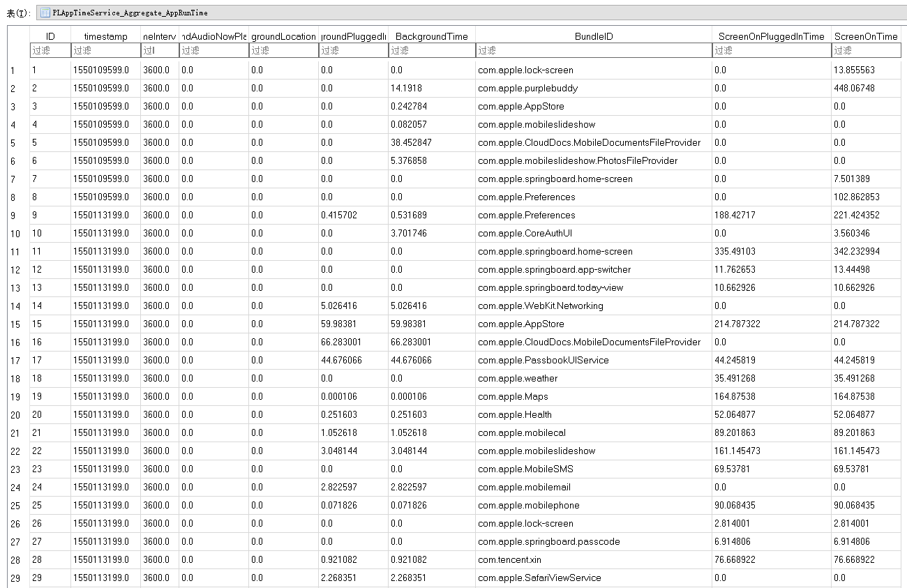Viewport: 907px width, 588px height.
Task: Select row header number 29
Action: (15, 578)
